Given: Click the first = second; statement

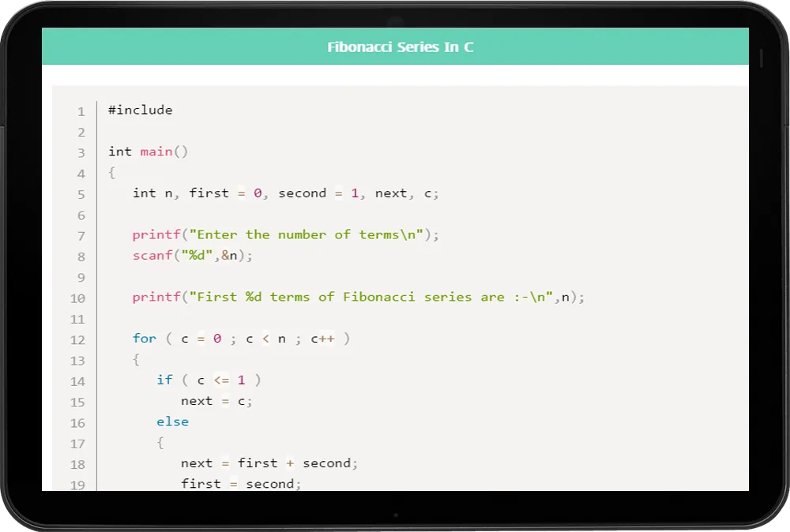Looking at the screenshot, I should [241, 483].
